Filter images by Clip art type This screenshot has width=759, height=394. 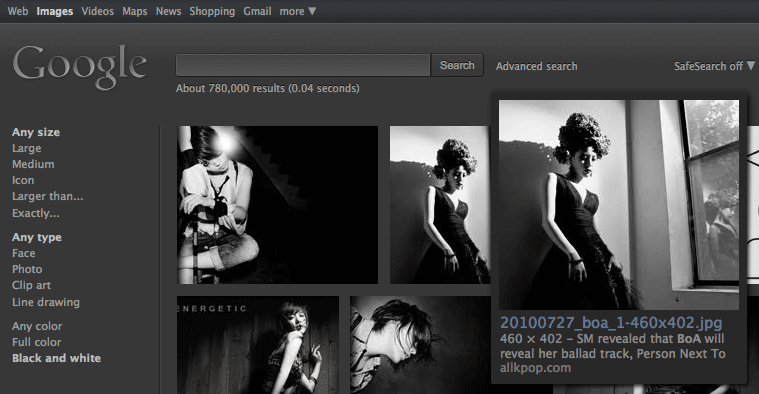[x=31, y=285]
